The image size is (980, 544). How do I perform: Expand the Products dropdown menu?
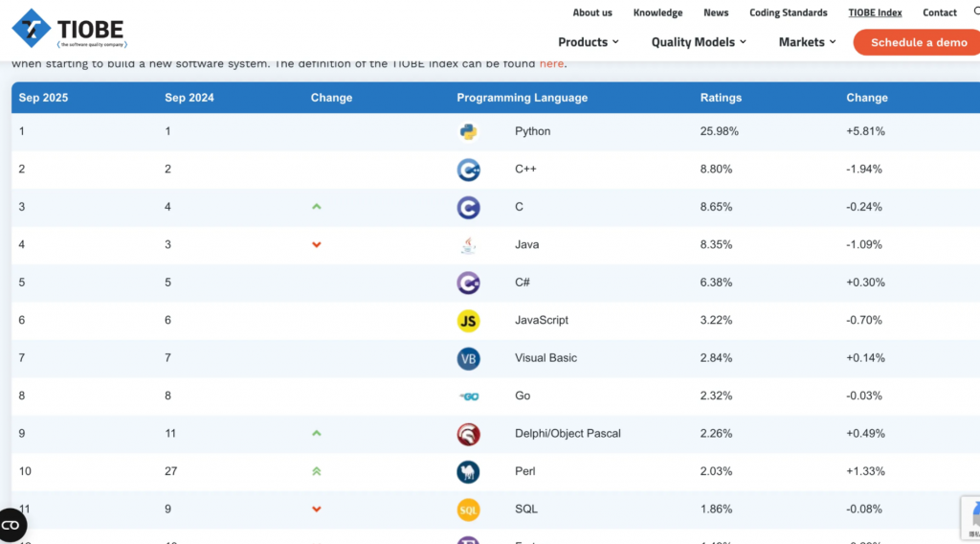[x=589, y=42]
